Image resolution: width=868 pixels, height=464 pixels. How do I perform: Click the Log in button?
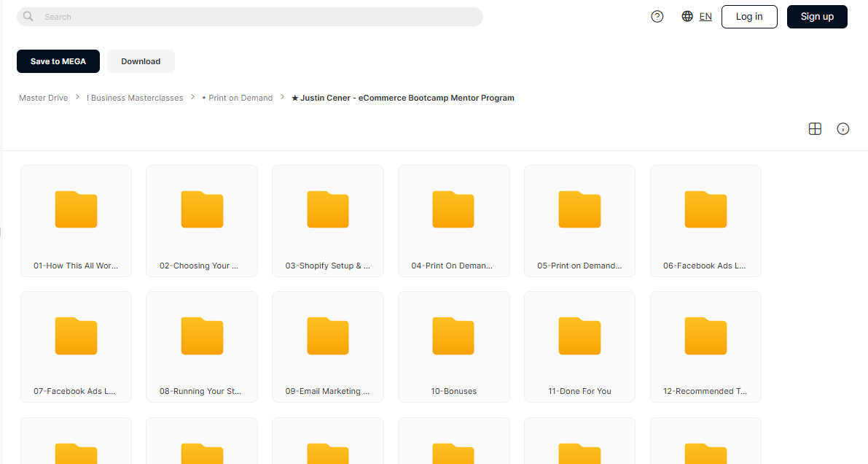click(749, 17)
